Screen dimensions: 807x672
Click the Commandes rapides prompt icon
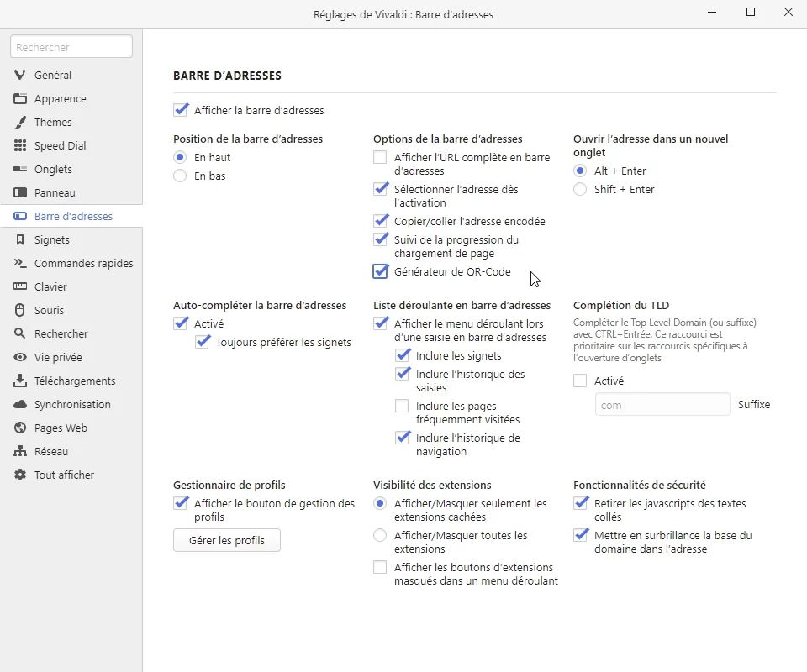coord(20,263)
